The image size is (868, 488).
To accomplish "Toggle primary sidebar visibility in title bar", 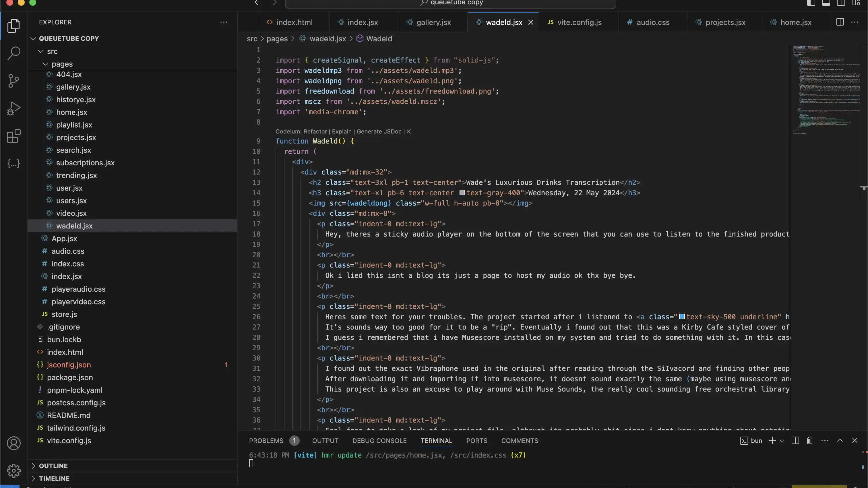I will point(811,3).
